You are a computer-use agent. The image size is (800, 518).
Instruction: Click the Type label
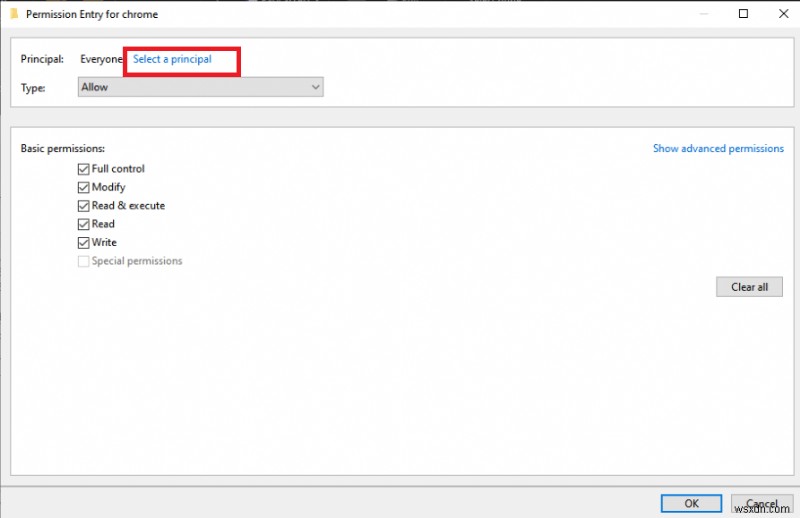33,88
